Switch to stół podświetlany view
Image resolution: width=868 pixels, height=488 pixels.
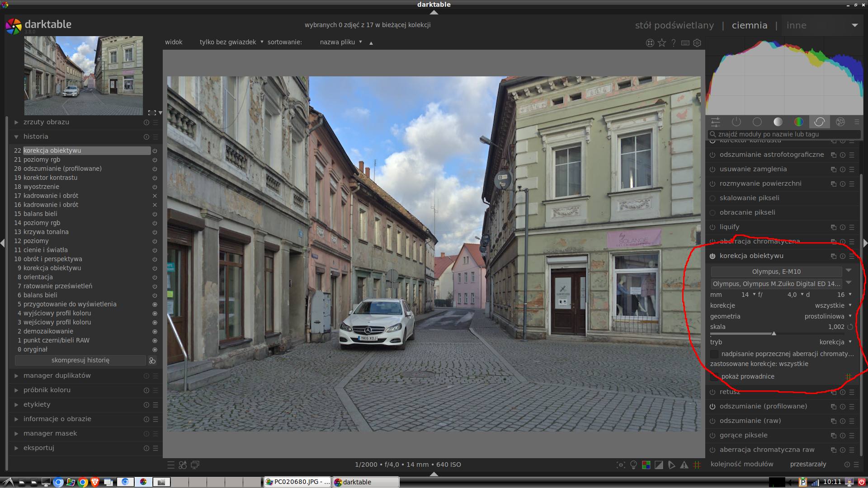coord(674,25)
